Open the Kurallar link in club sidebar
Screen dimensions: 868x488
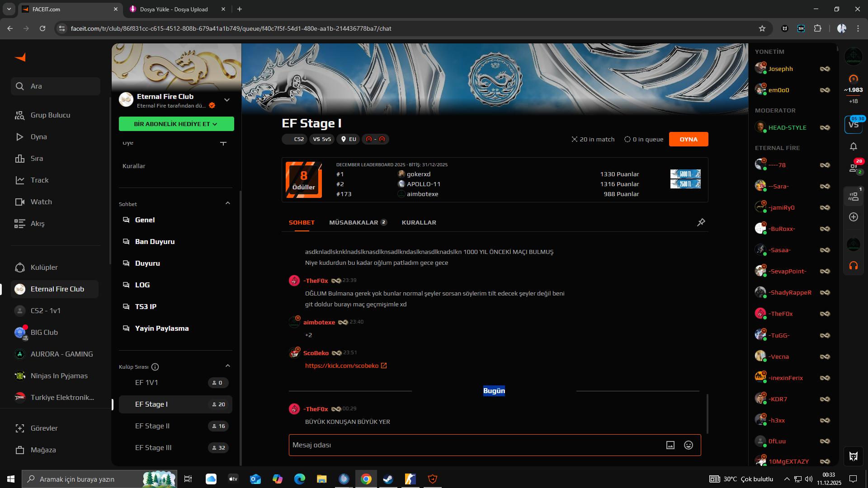(x=134, y=166)
